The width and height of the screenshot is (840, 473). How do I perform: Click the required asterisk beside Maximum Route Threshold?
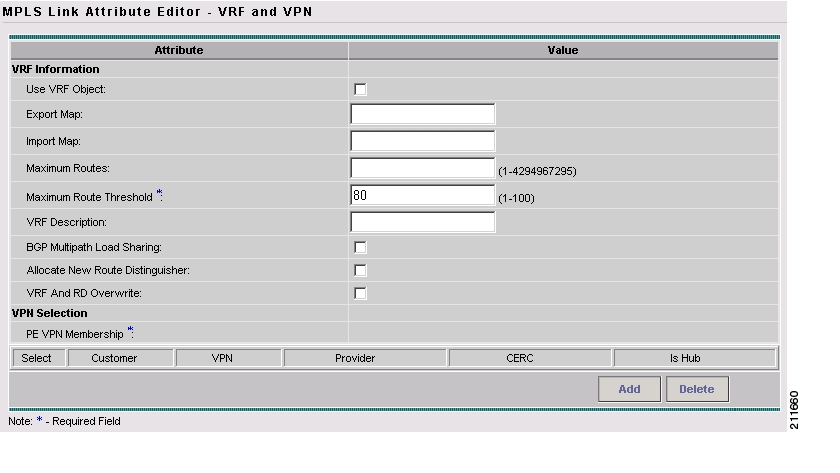[x=158, y=195]
